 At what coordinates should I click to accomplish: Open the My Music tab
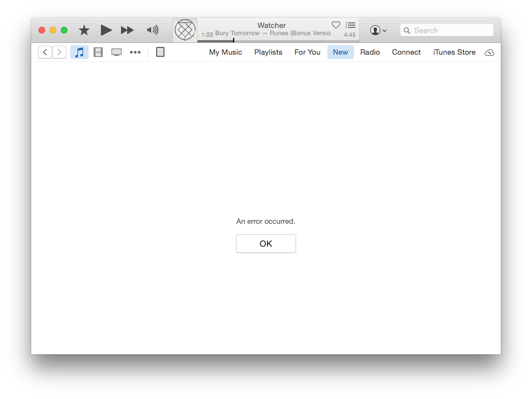pyautogui.click(x=226, y=52)
